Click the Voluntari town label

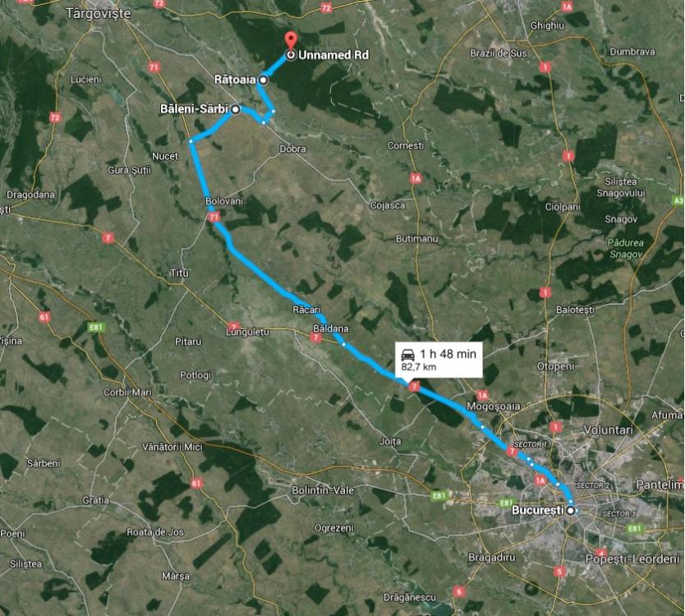[608, 430]
